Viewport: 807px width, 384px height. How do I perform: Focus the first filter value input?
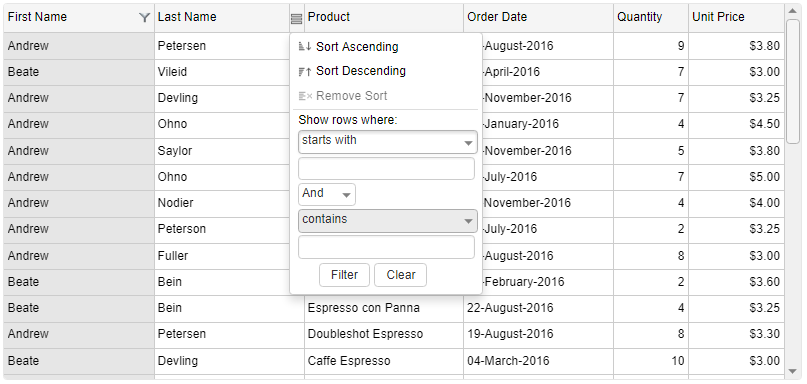pos(386,168)
